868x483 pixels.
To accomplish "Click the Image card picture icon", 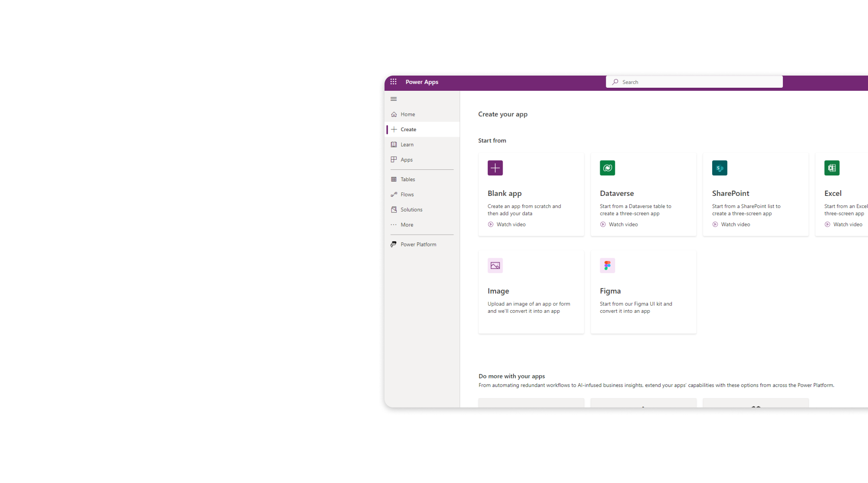I will point(495,265).
